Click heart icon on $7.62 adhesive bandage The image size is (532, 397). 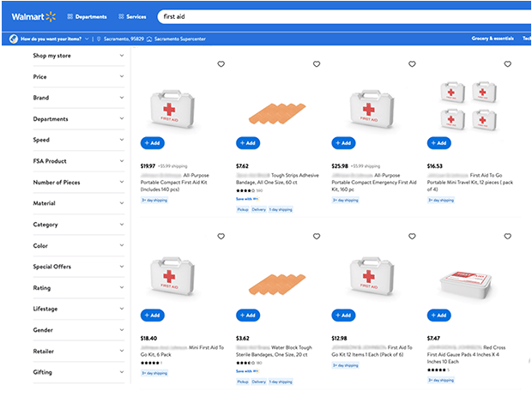[x=316, y=64]
